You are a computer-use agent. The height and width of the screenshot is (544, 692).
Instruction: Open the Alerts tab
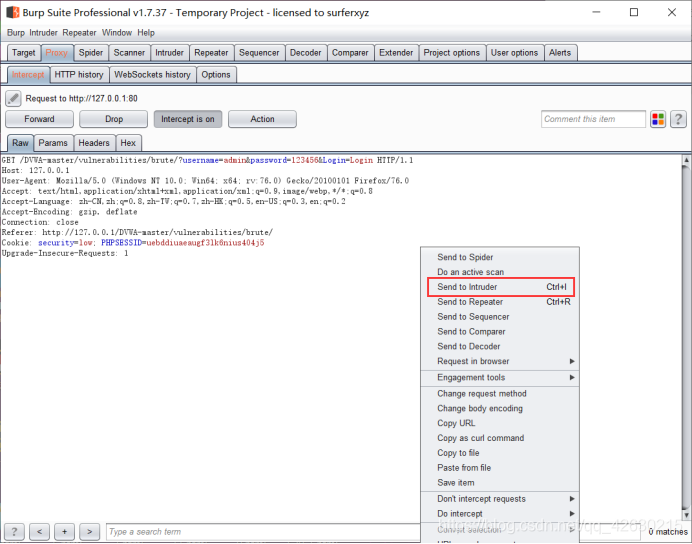click(560, 53)
